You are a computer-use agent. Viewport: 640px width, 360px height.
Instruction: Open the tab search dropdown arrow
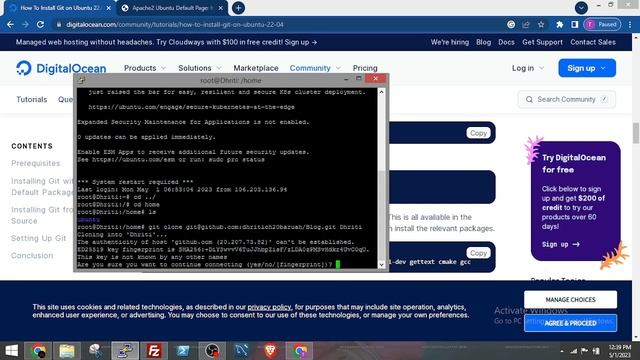[581, 7]
